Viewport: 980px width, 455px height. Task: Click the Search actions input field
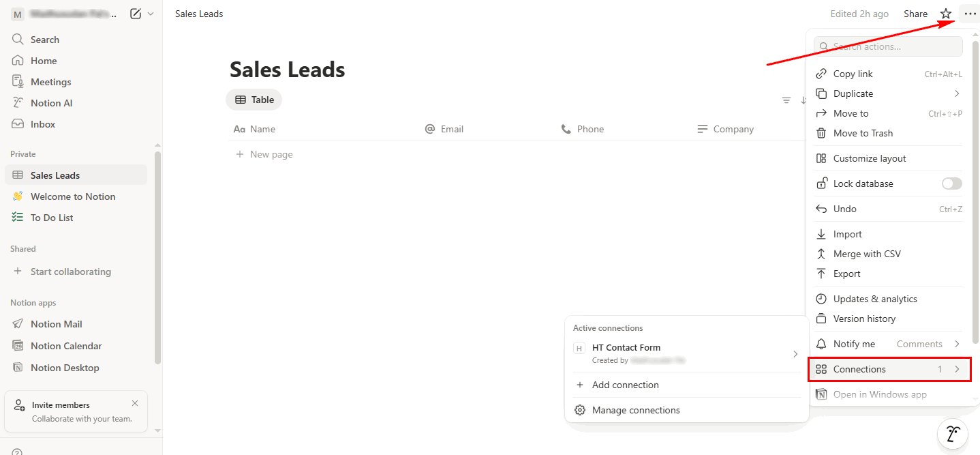887,46
